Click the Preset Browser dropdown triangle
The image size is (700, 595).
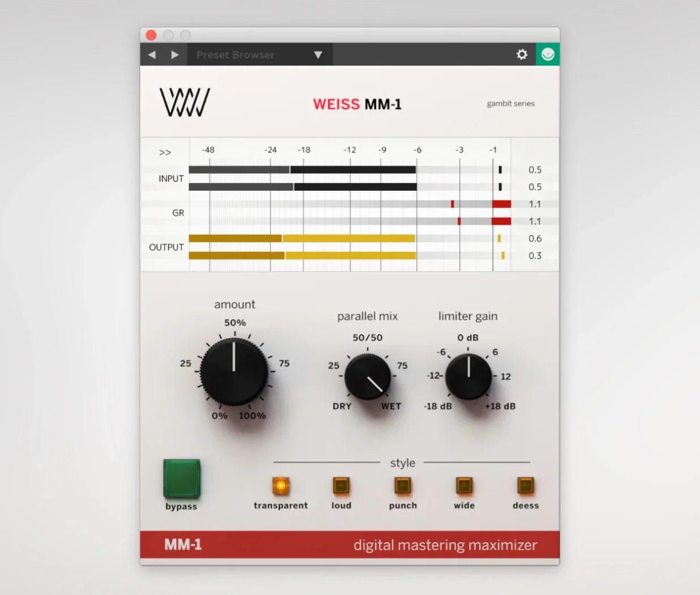tap(318, 55)
